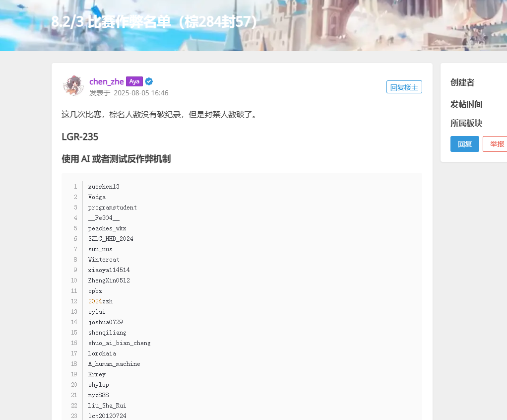Click username shenqiliang in the list
Screen dimensions: 507x420
(x=107, y=333)
